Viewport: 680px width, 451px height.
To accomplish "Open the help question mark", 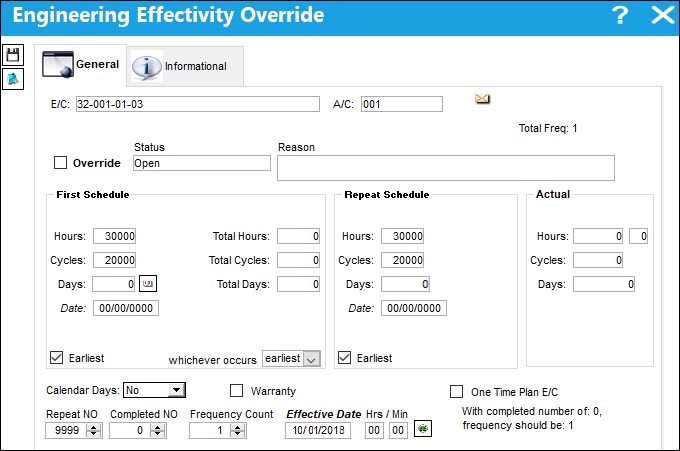I will [620, 15].
